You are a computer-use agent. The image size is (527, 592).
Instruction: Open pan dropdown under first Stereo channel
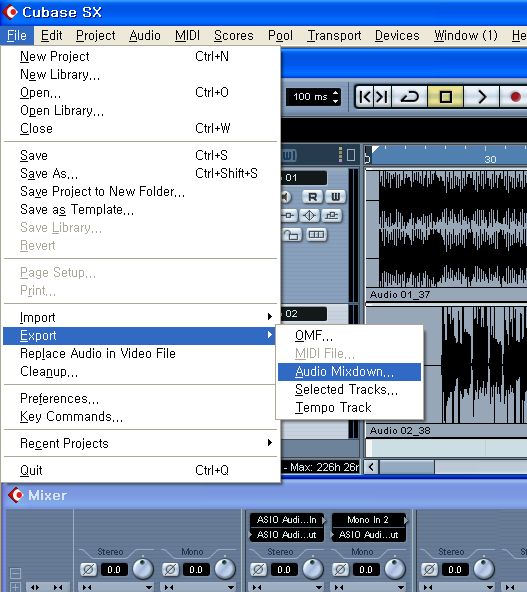click(x=149, y=587)
